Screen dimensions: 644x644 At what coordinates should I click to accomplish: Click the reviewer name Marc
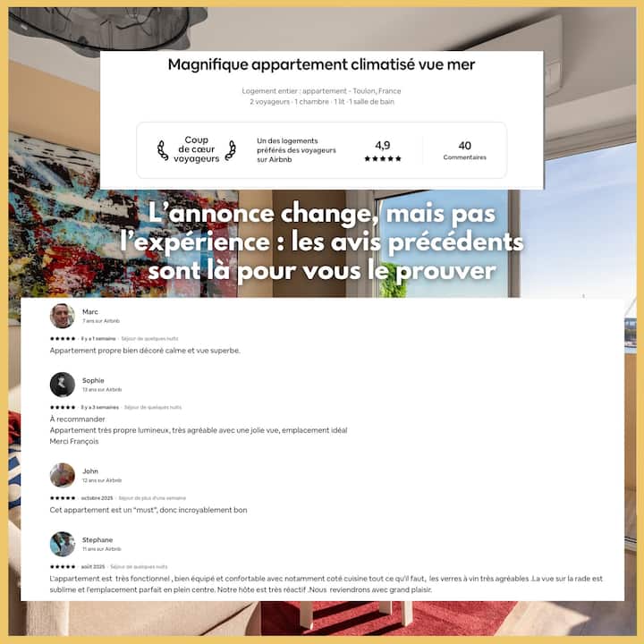pyautogui.click(x=90, y=312)
